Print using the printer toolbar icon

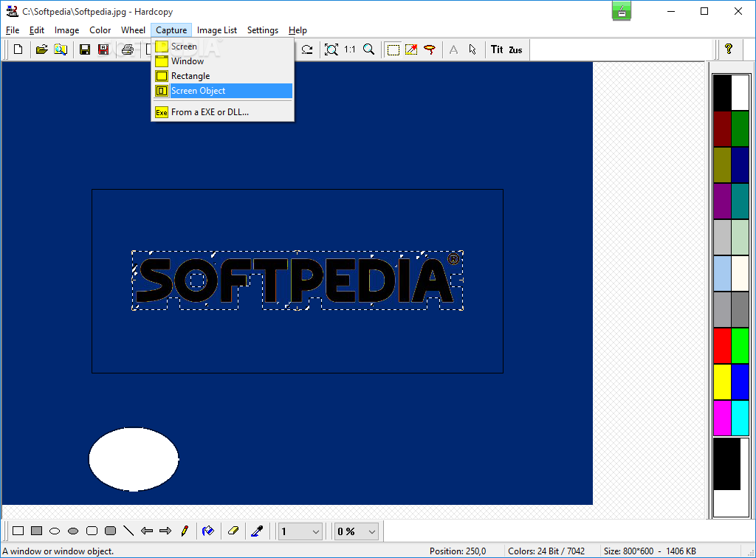pos(127,49)
